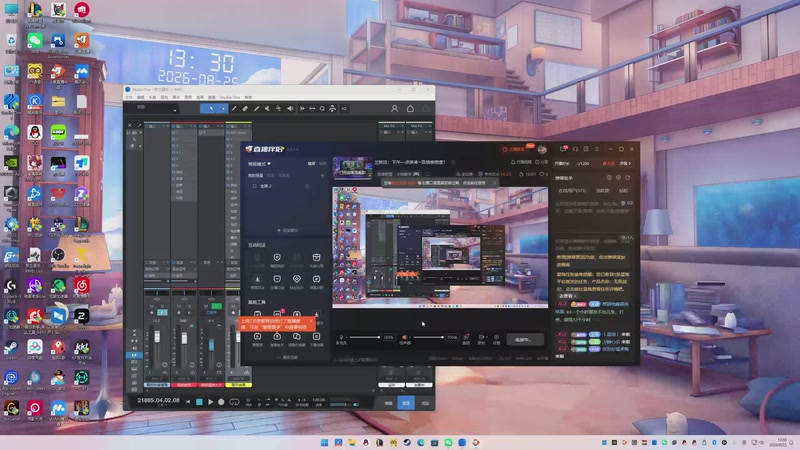The image size is (800, 450).
Task: Open the user account icon in Studio One
Action: coord(394,109)
